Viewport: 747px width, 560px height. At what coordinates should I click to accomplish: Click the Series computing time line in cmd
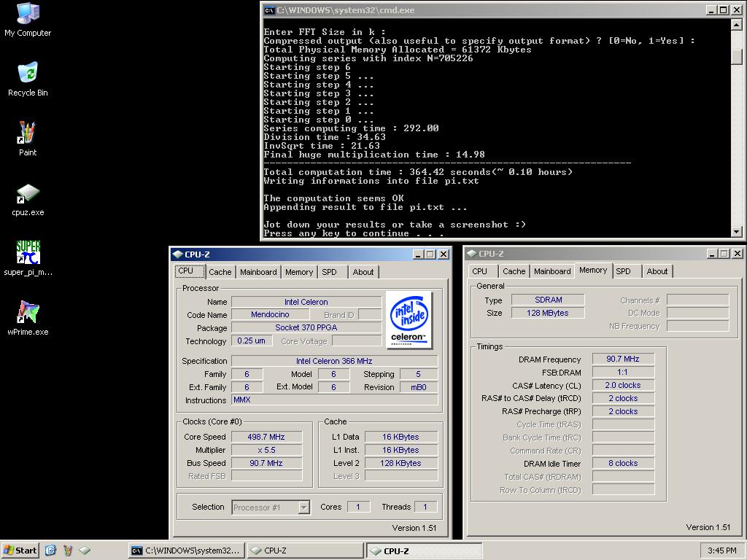click(x=351, y=128)
